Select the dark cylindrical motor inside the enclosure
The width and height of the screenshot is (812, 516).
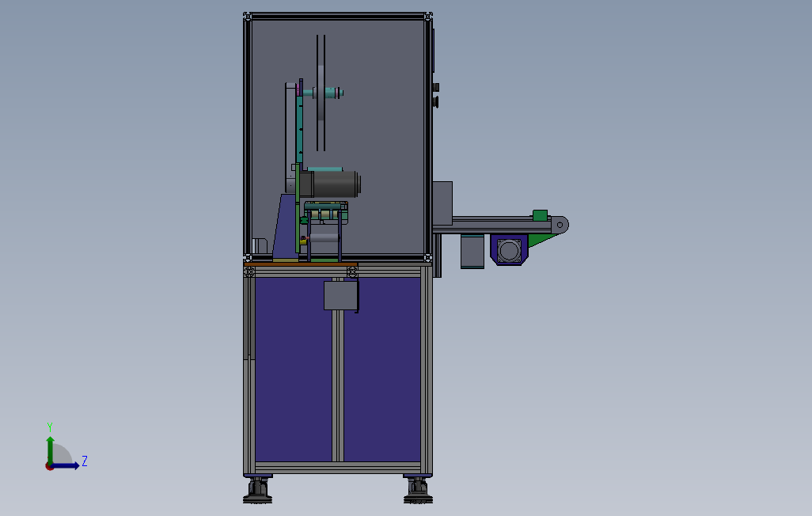coord(336,184)
